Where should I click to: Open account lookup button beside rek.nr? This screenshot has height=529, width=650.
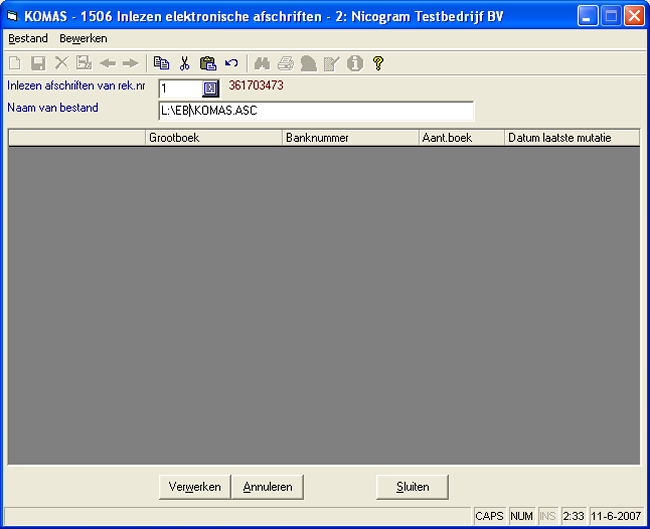210,88
